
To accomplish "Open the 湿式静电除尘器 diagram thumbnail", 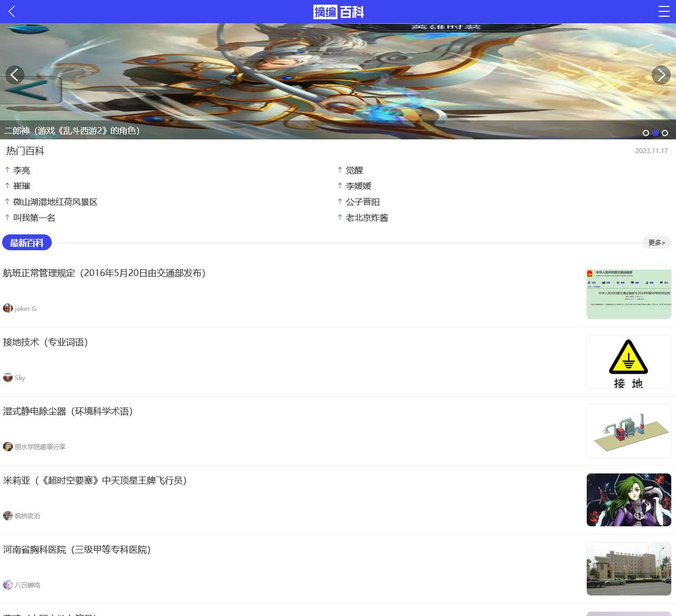I will [629, 431].
